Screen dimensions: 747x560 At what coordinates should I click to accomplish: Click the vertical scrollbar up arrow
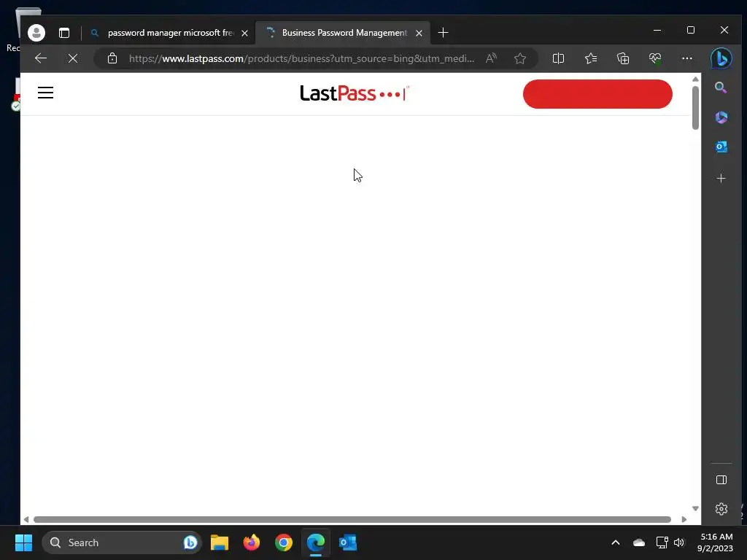(x=695, y=79)
